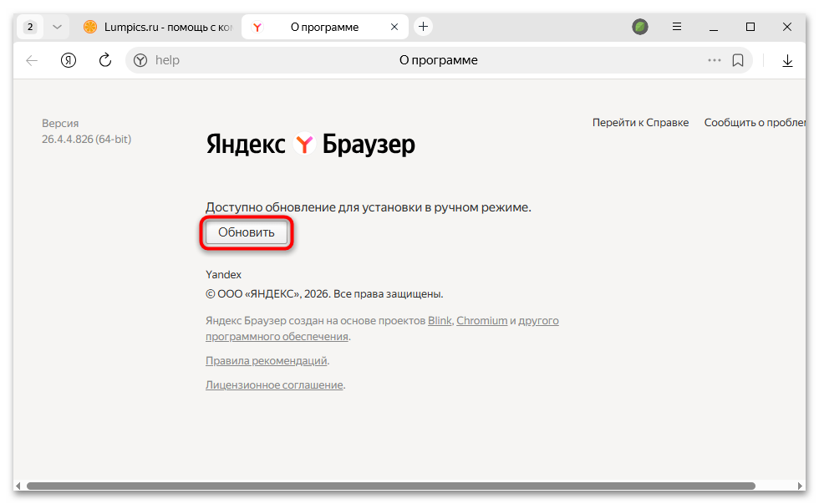
Task: Open the downloads arrow icon
Action: pos(787,61)
